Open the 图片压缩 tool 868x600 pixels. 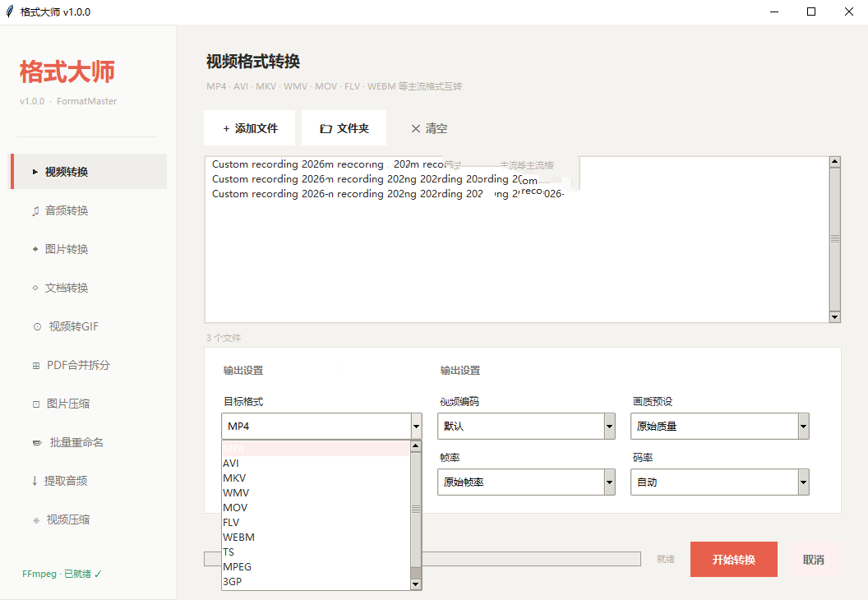pyautogui.click(x=89, y=404)
